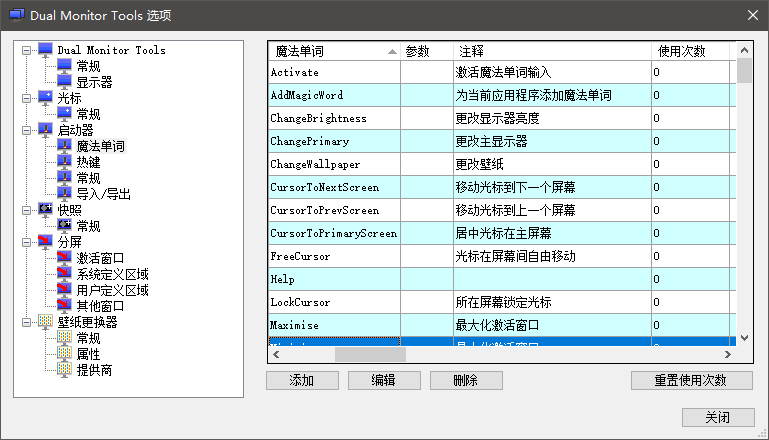The width and height of the screenshot is (769, 440).
Task: Sort by the 参数 column header
Action: click(x=427, y=51)
